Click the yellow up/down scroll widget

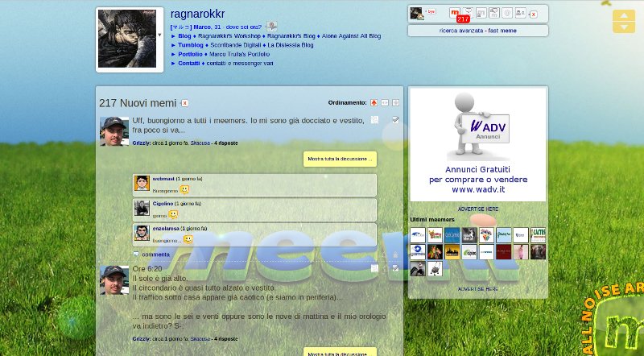624,22
